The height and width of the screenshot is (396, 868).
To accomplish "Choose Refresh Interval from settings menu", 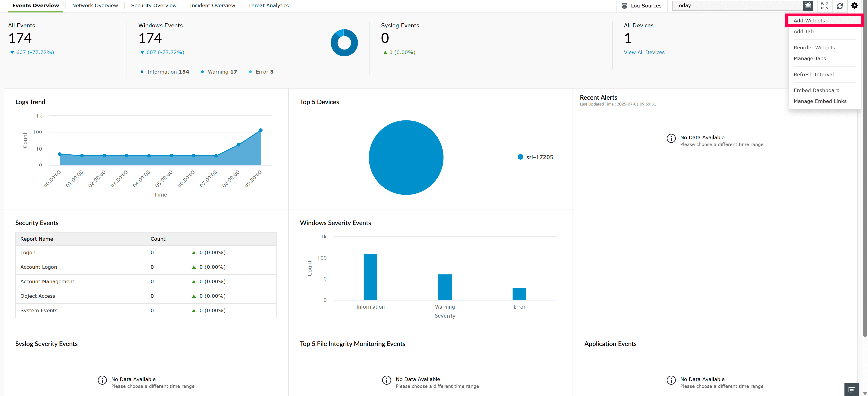I will click(x=813, y=74).
